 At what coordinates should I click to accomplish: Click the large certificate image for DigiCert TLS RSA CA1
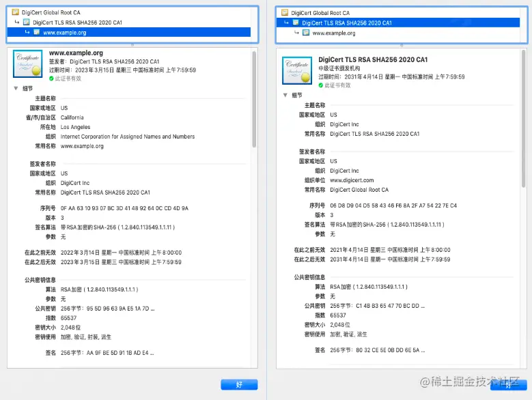[297, 70]
